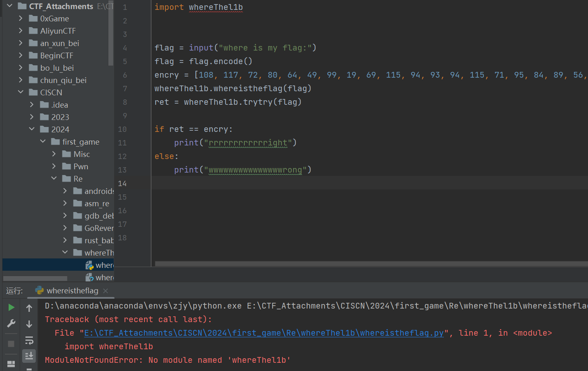
Task: Click the layout icon in run toolbar
Action: tap(11, 364)
